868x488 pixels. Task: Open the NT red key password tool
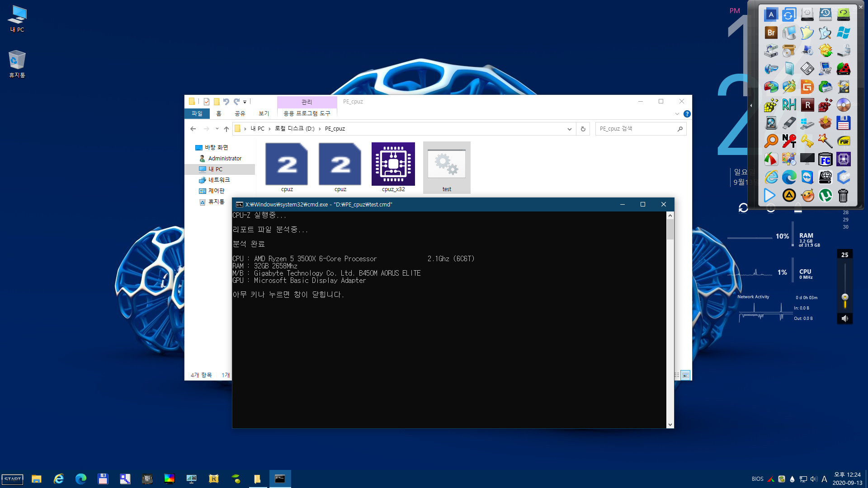(x=789, y=141)
